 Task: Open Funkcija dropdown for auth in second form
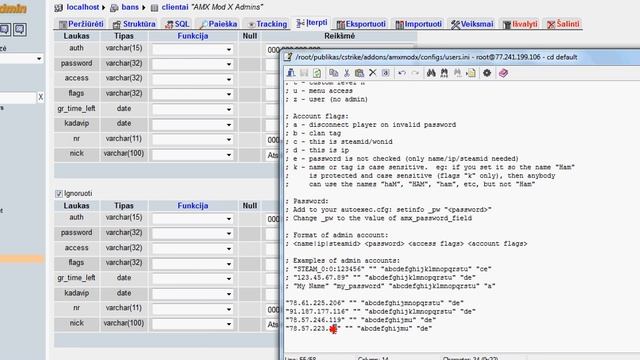coord(193,219)
